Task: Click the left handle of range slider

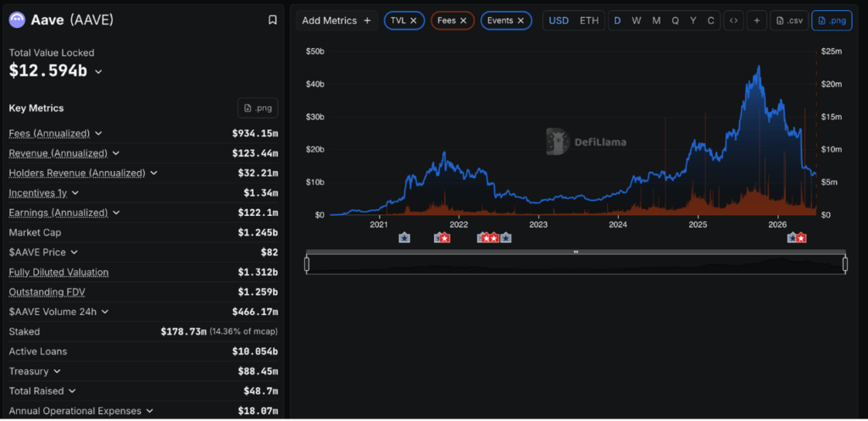Action: pyautogui.click(x=307, y=264)
